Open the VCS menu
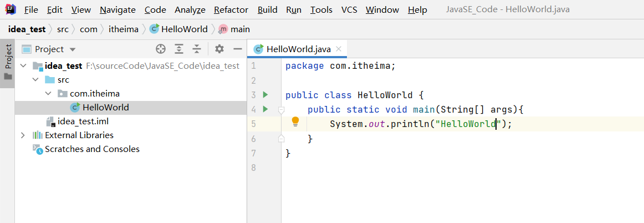The width and height of the screenshot is (644, 223). click(x=349, y=9)
